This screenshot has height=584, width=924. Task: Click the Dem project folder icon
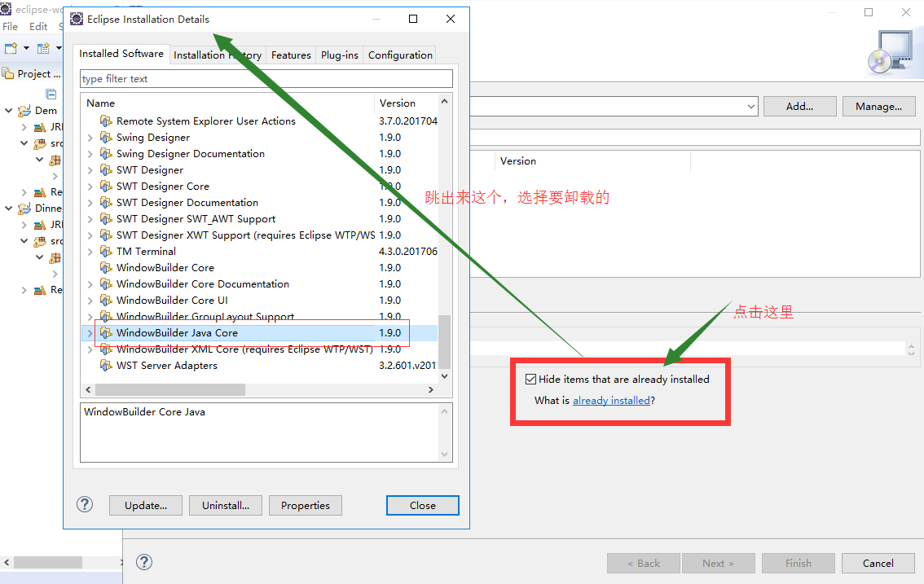pyautogui.click(x=24, y=111)
